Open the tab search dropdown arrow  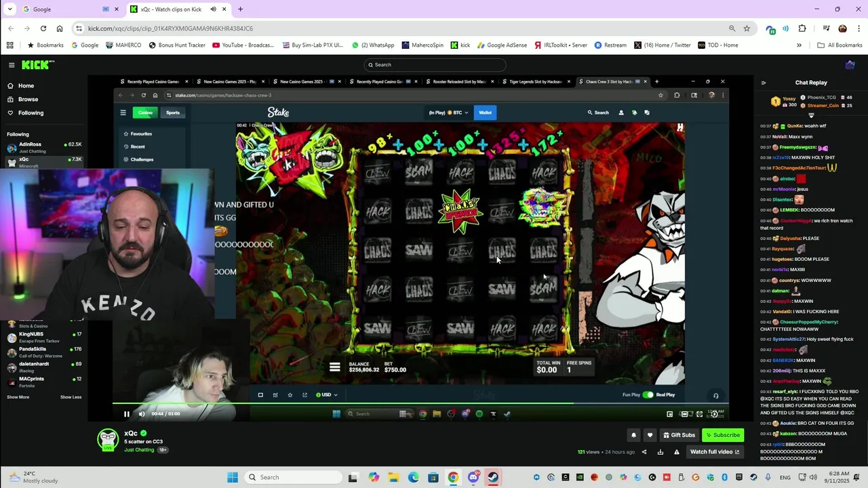click(x=9, y=9)
